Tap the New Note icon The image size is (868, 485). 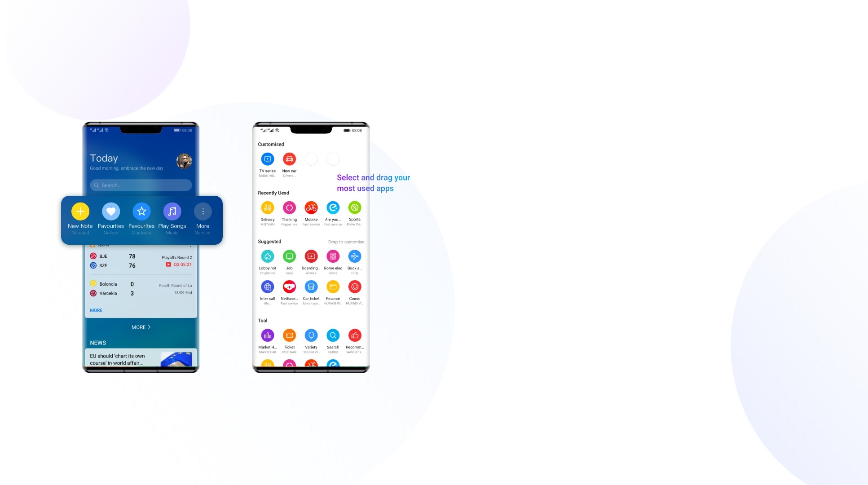click(x=80, y=211)
